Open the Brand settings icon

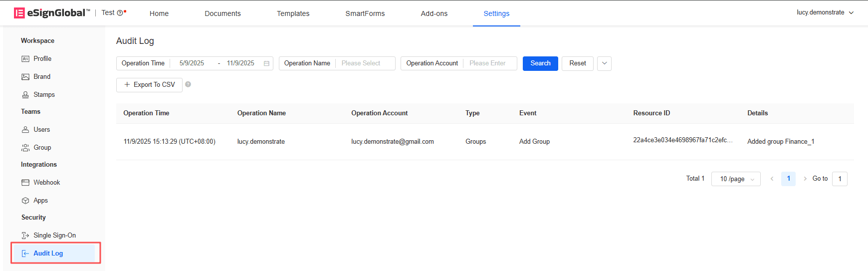[25, 77]
